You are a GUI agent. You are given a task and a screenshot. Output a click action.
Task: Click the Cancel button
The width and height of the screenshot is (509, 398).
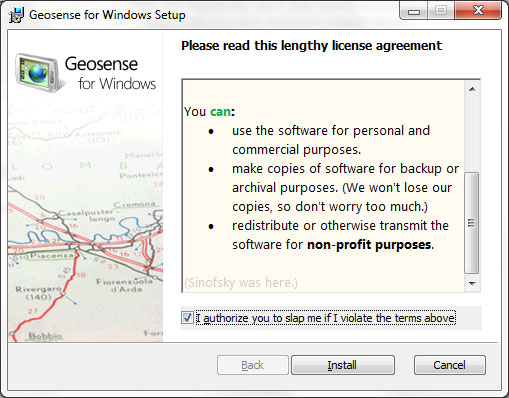[449, 365]
